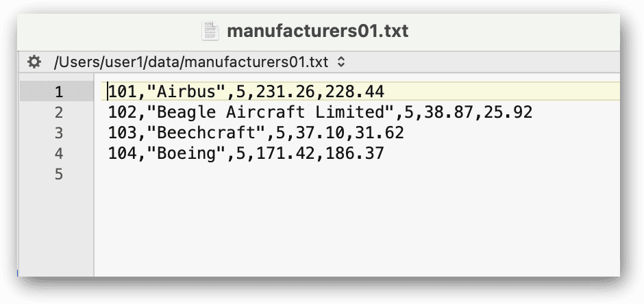Select line number 5 in gutter
644x304 pixels.
tap(59, 174)
